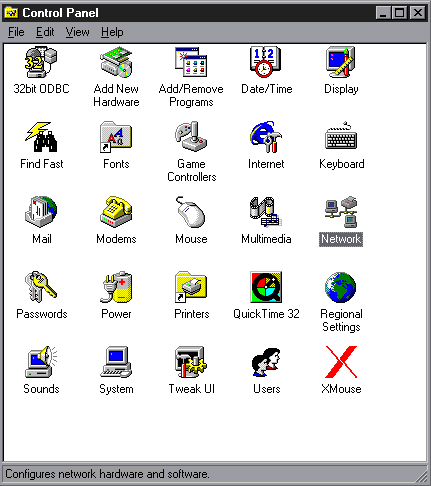Open the Power battery icon
The height and width of the screenshot is (486, 431).
116,287
